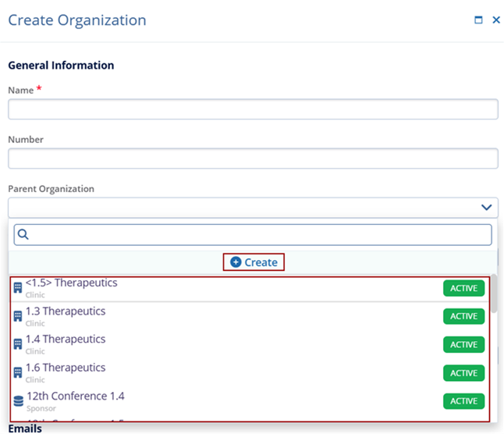Maximize the Create Organization dialog

tap(479, 20)
